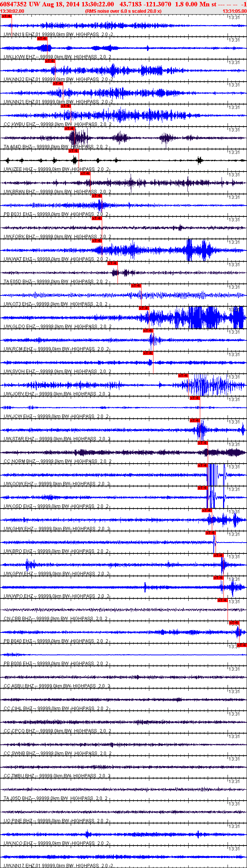Select the start time 13:30:02.00 label
The width and height of the screenshot is (247, 868).
(12, 11)
